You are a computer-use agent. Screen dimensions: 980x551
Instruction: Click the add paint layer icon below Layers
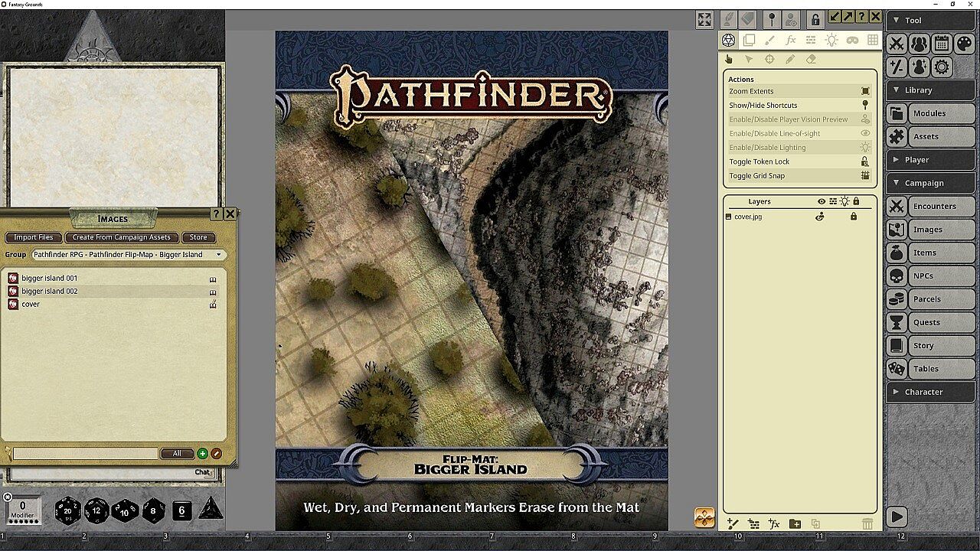(x=733, y=524)
